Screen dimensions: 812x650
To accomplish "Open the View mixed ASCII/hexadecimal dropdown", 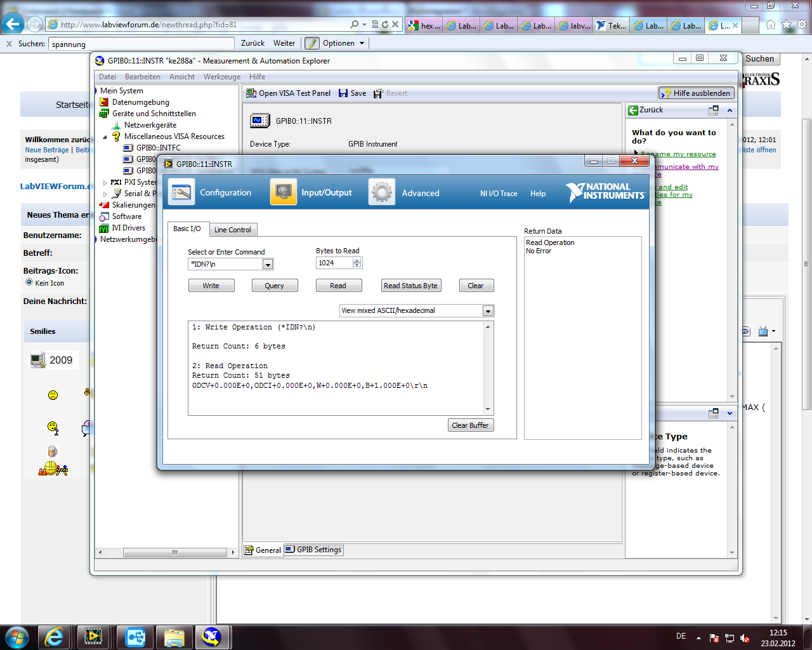I will click(x=488, y=311).
